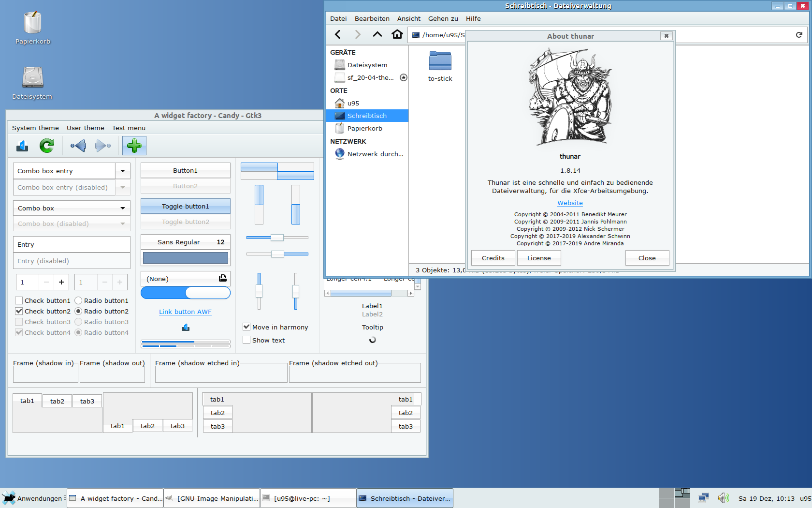Browse network via Netzwerk durch... entry
This screenshot has width=812, height=508.
click(x=367, y=154)
